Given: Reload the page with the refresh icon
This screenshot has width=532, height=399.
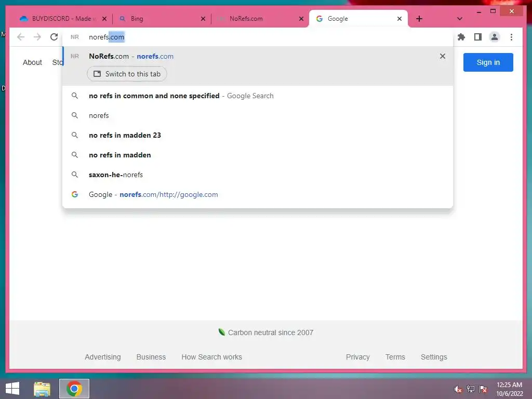Looking at the screenshot, I should click(x=54, y=37).
